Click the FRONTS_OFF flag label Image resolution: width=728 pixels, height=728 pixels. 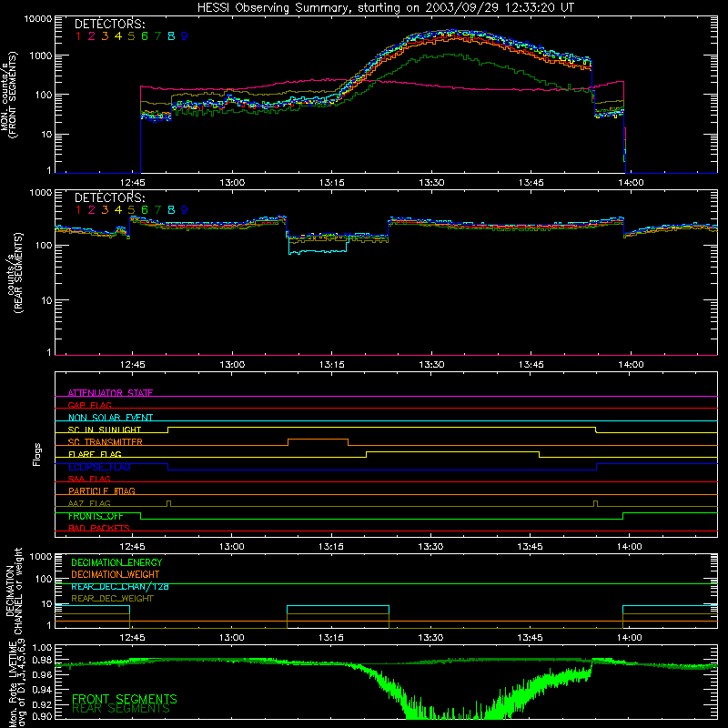tap(96, 516)
